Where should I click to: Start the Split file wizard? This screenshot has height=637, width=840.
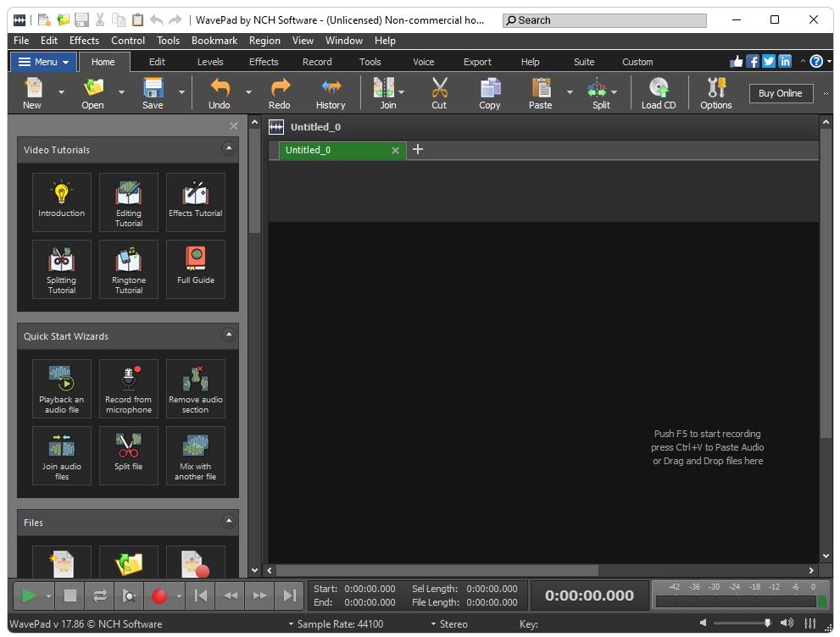[x=129, y=455]
